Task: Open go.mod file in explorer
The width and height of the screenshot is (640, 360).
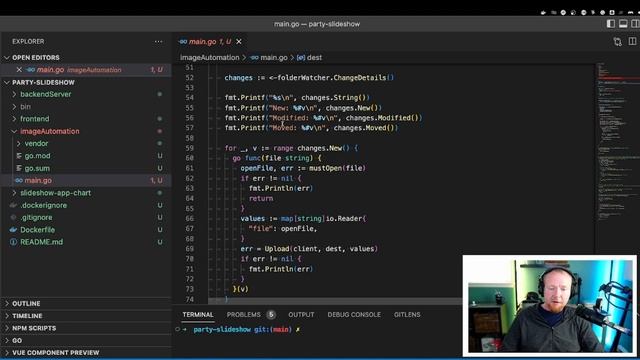Action: [x=37, y=156]
